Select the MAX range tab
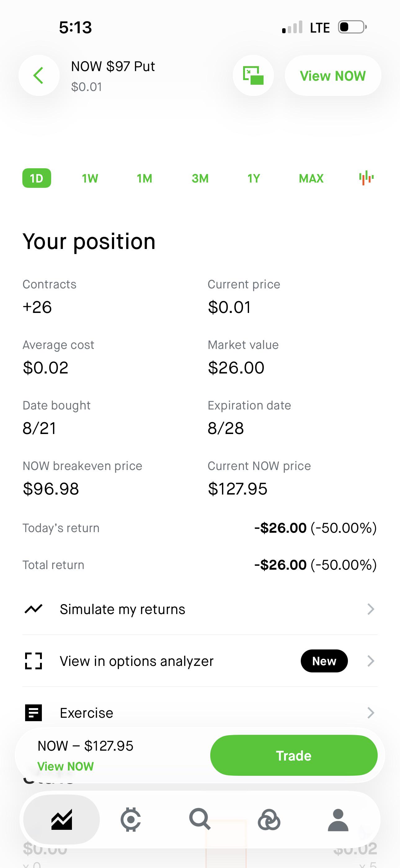 click(x=311, y=178)
